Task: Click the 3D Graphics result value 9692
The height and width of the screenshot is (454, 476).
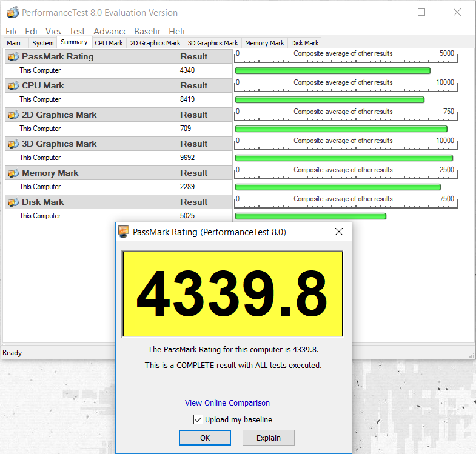Action: [187, 158]
